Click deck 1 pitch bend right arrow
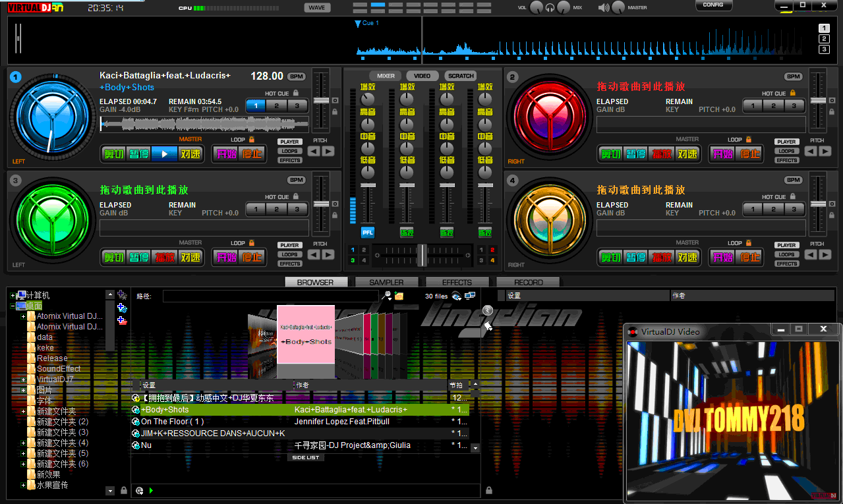 tap(328, 152)
